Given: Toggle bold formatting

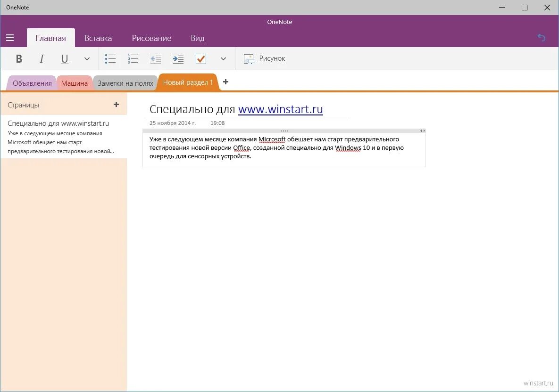Looking at the screenshot, I should coord(19,59).
